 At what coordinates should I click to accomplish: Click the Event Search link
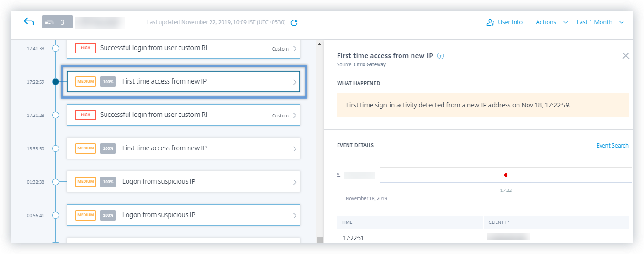(612, 146)
